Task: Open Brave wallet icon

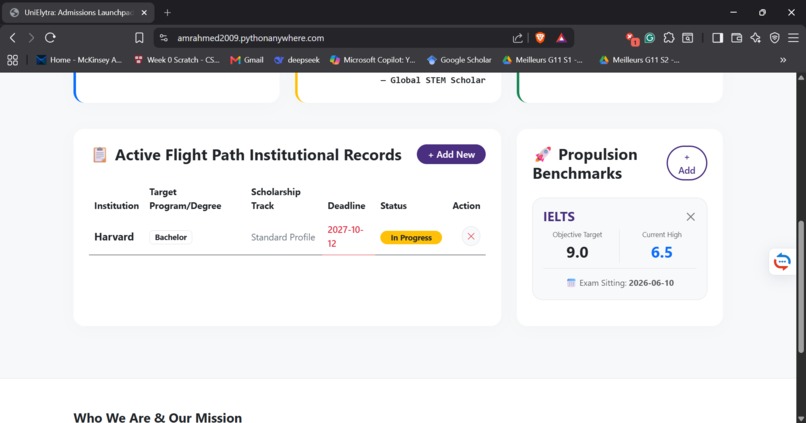Action: pyautogui.click(x=736, y=38)
